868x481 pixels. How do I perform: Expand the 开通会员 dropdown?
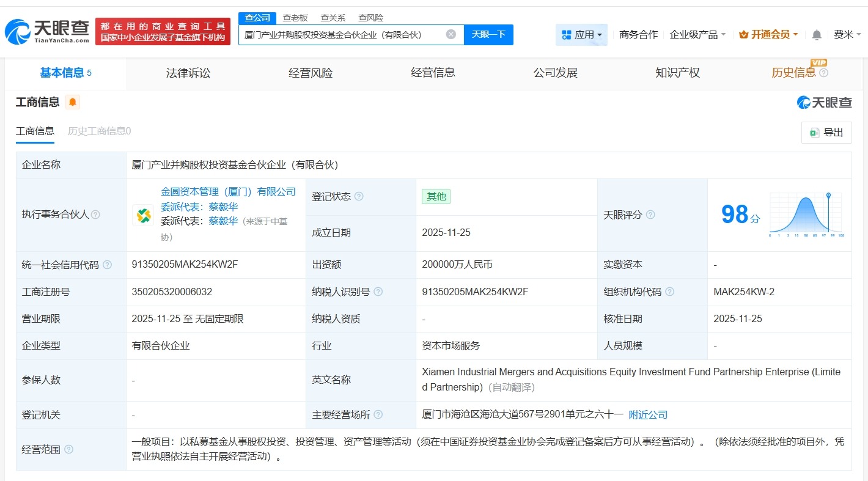pyautogui.click(x=768, y=35)
